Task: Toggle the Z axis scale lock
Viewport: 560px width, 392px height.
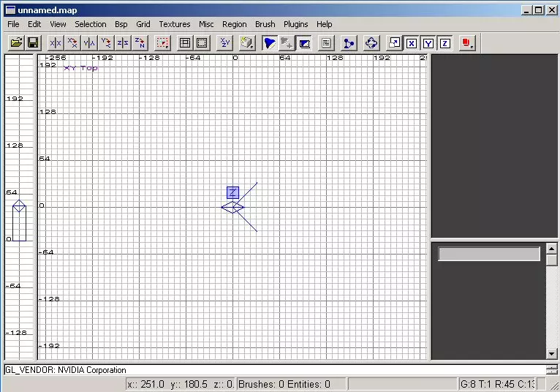Action: [x=444, y=43]
